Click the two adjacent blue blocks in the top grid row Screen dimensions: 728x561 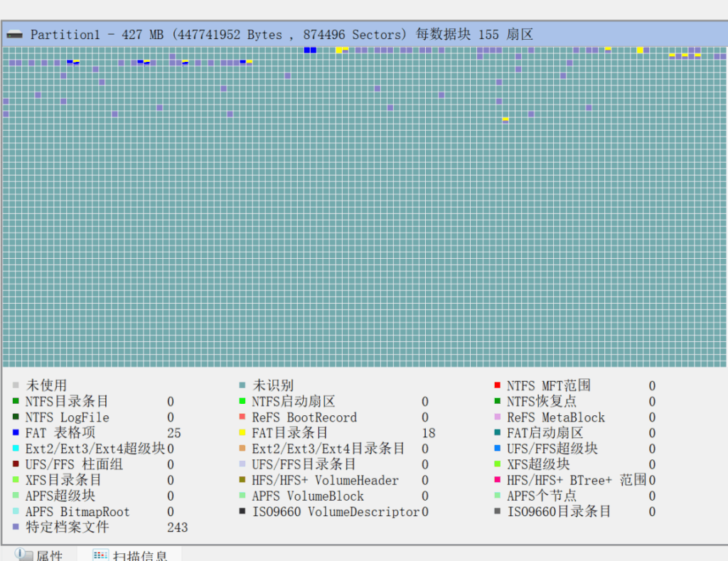310,50
